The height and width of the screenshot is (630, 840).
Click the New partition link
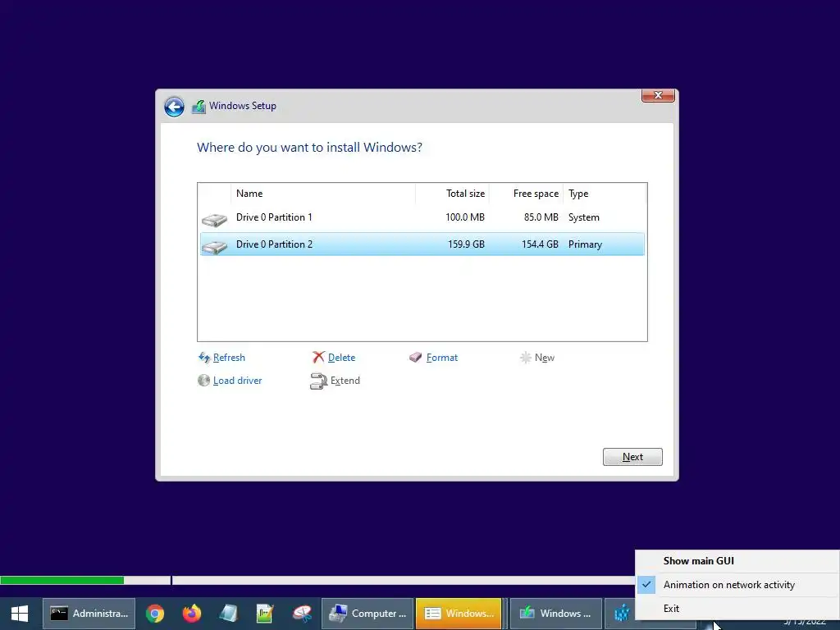545,358
